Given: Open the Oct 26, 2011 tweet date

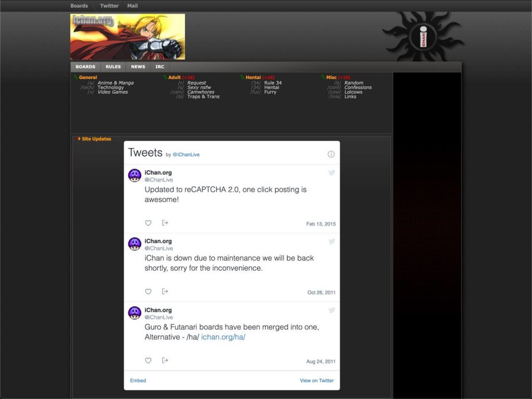Looking at the screenshot, I should 321,292.
